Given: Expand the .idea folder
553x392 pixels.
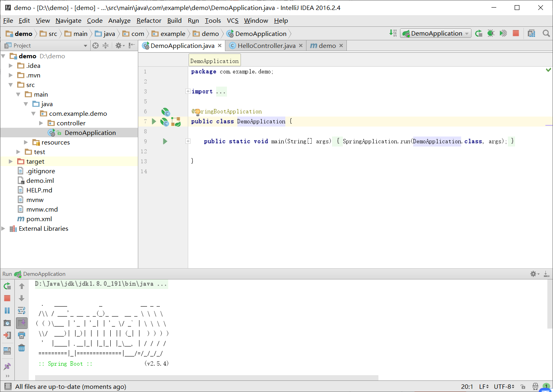Looking at the screenshot, I should [x=11, y=65].
